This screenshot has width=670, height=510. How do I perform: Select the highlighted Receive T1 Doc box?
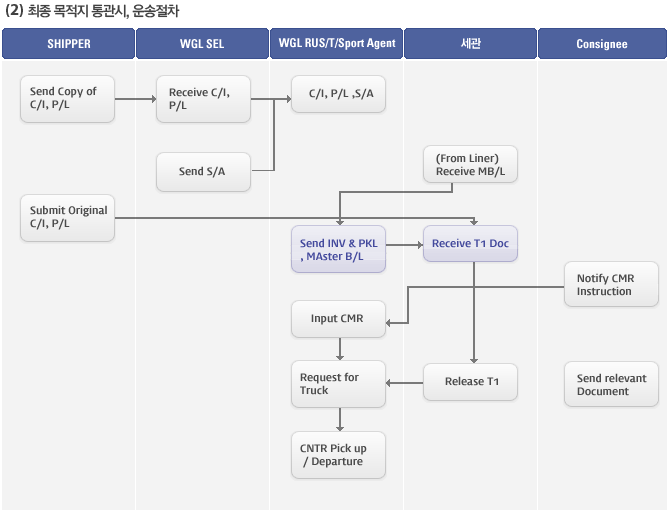[470, 243]
